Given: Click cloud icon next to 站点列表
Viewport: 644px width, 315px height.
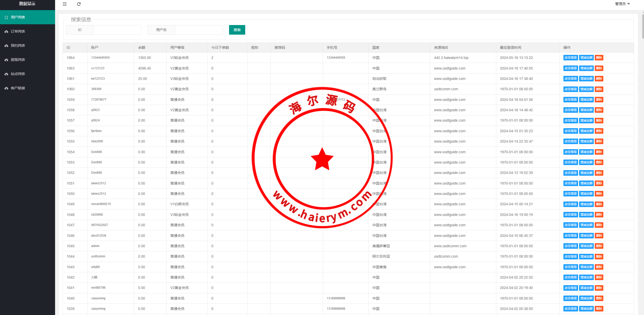Looking at the screenshot, I should click(6, 74).
